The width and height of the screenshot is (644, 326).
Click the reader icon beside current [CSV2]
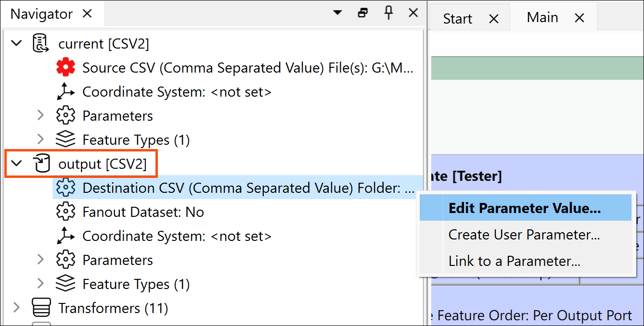pos(41,43)
